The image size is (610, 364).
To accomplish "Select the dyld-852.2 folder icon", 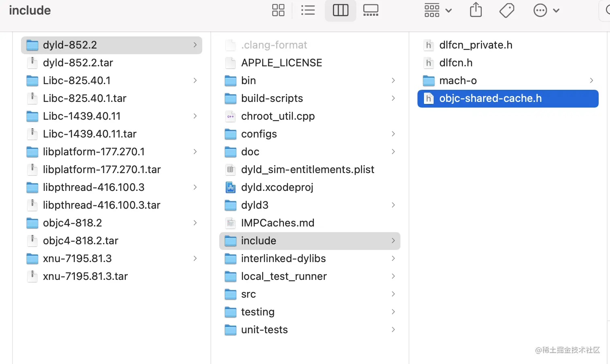I will [x=32, y=45].
